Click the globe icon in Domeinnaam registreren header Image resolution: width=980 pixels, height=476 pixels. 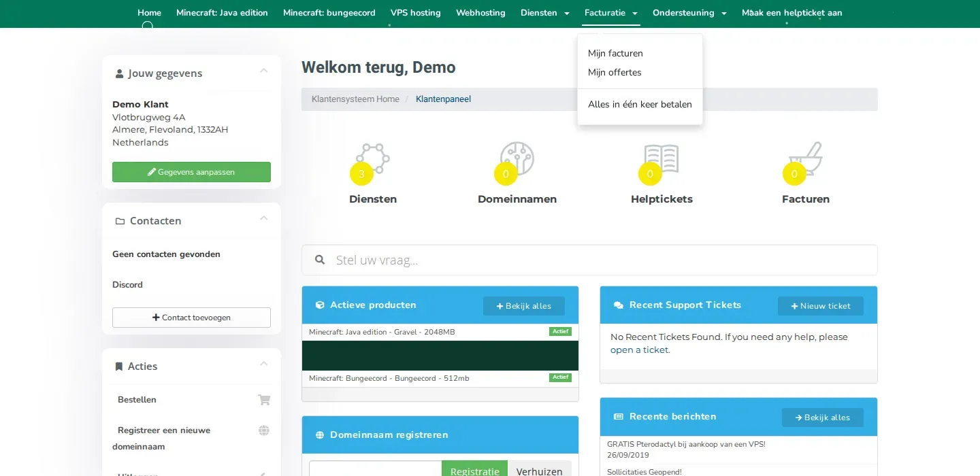[320, 435]
